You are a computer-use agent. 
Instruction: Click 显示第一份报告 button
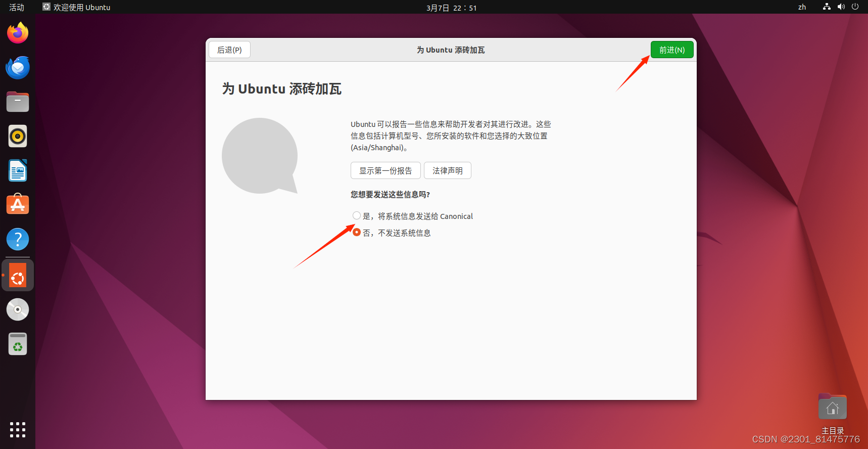tap(385, 170)
